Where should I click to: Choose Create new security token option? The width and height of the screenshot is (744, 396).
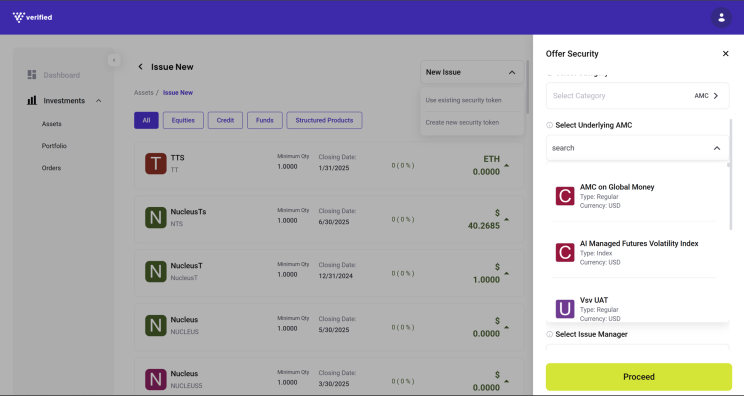coord(462,122)
